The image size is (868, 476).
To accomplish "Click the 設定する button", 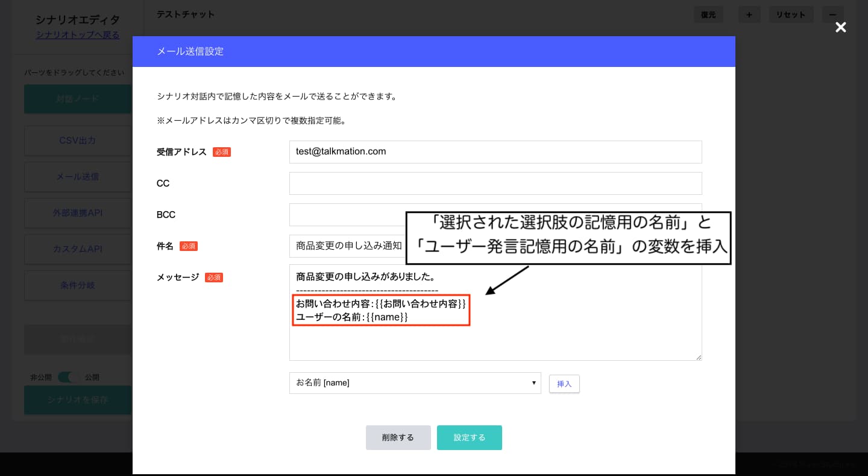I will [469, 438].
